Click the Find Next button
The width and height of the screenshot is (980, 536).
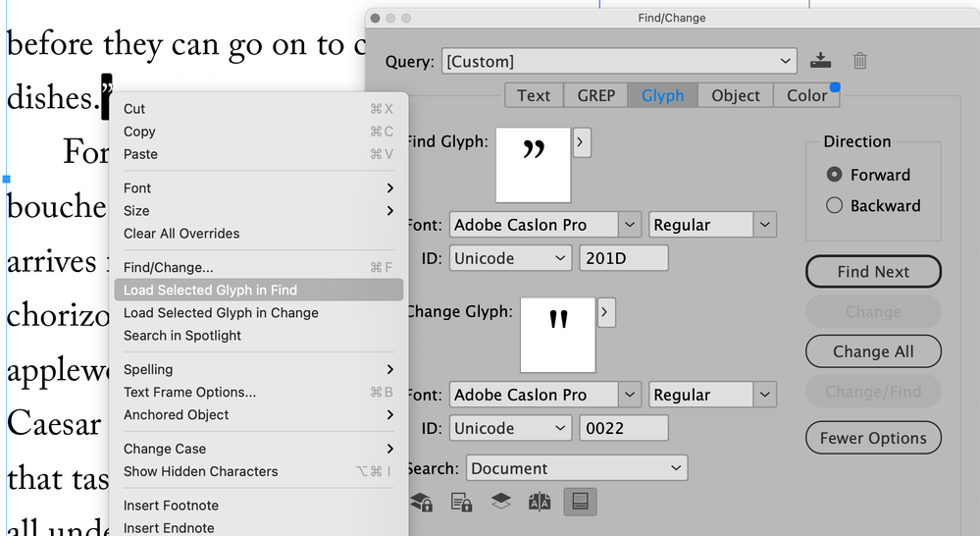click(x=873, y=272)
